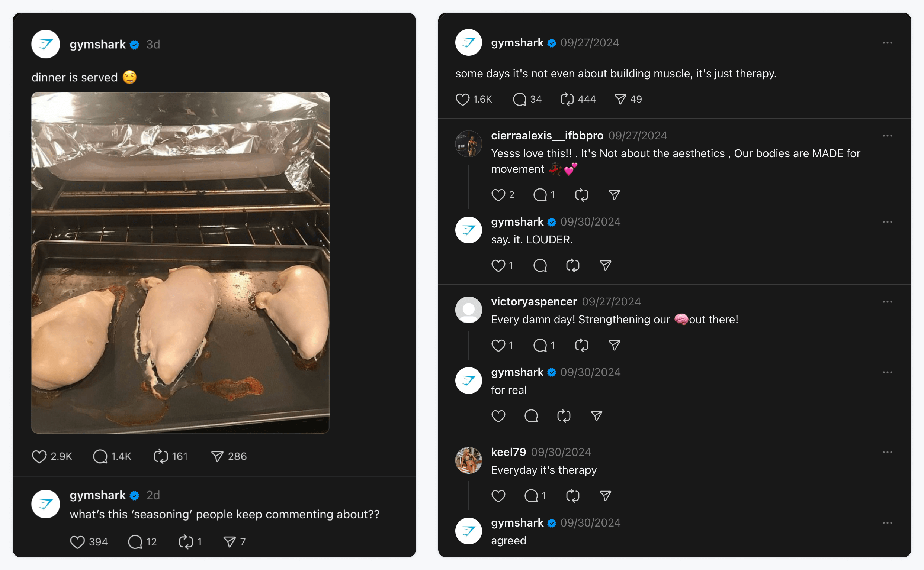Repost the "just therapy" post with 444 reposts

tap(567, 100)
